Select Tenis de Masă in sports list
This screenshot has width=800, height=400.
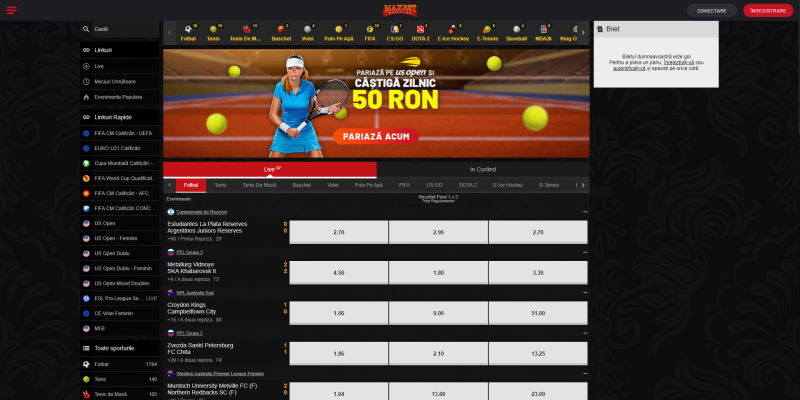120,394
